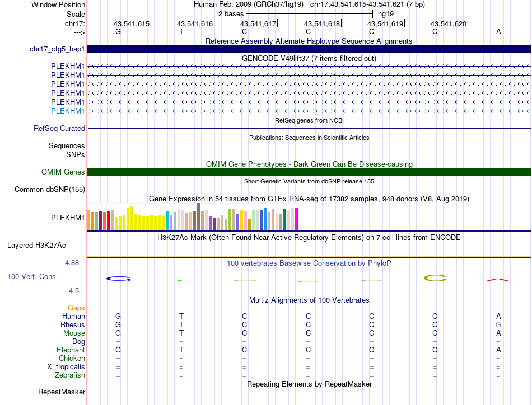Open the Layered H3K27Ac track label
The height and width of the screenshot is (405, 532).
[x=36, y=246]
